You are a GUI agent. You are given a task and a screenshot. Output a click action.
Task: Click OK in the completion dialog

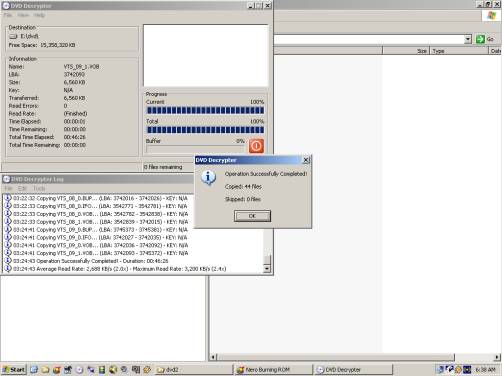click(252, 216)
